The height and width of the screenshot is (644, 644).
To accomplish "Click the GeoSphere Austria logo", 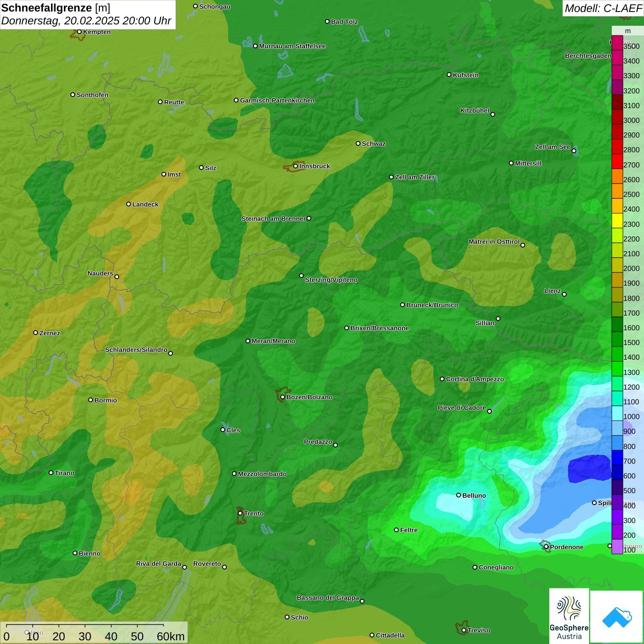I will 569,616.
